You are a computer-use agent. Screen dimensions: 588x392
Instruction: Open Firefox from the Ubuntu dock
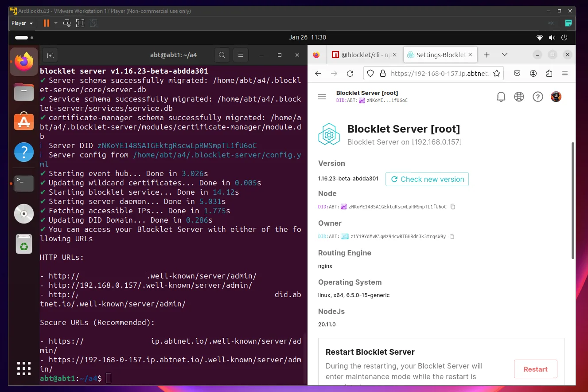coord(24,61)
